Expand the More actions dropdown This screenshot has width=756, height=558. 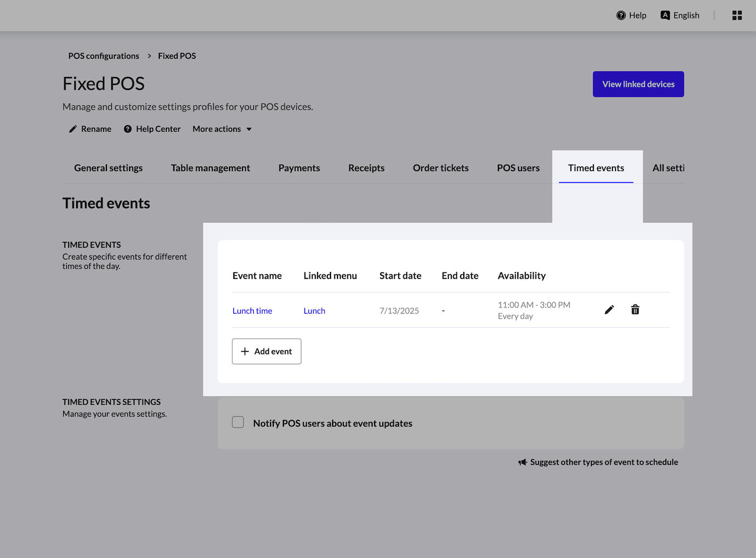click(222, 129)
